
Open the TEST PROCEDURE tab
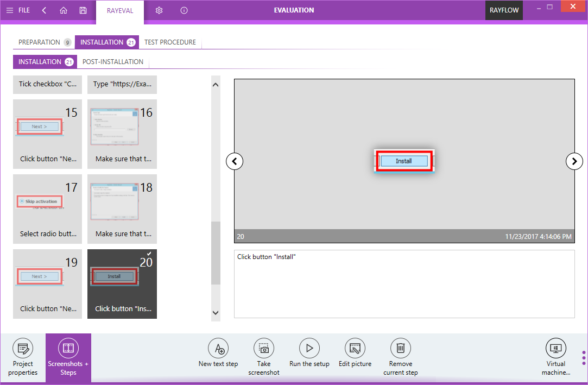(x=170, y=42)
